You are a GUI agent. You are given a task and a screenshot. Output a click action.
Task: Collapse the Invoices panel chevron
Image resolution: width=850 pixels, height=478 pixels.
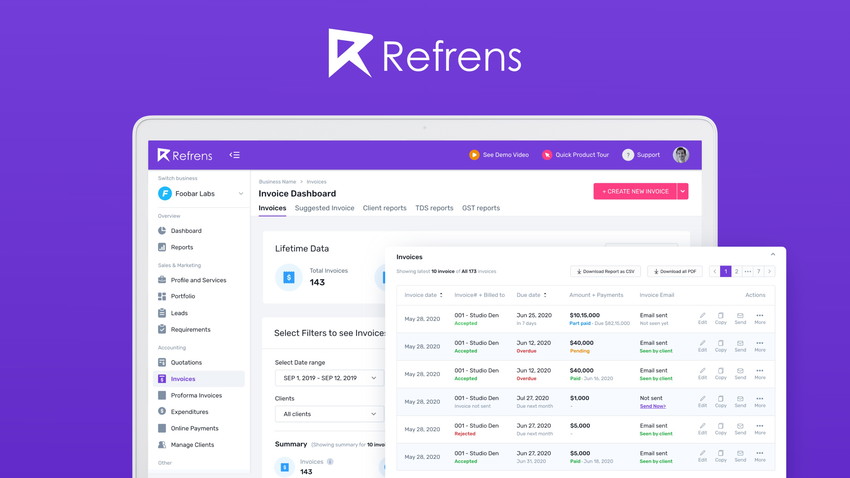click(x=773, y=254)
